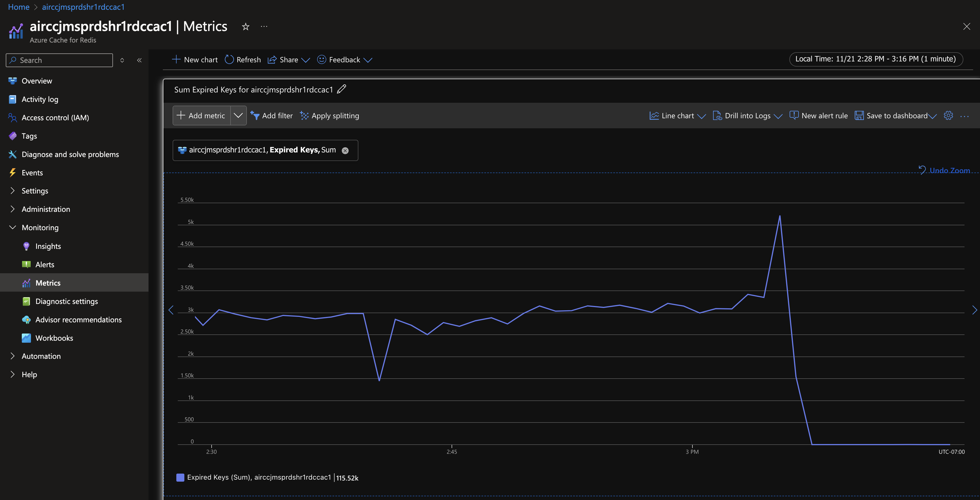Click the local time range selector field
This screenshot has height=500, width=980.
[875, 59]
